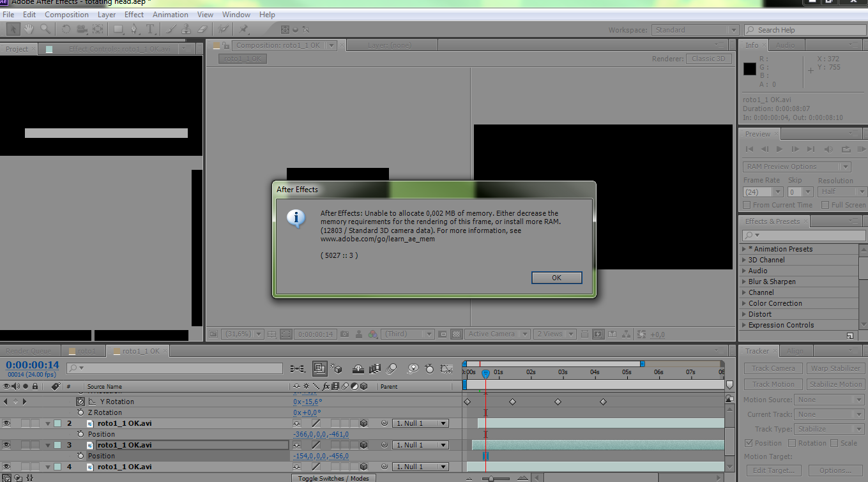The width and height of the screenshot is (868, 482).
Task: Toggle Y Rotation stopwatch
Action: (80, 402)
